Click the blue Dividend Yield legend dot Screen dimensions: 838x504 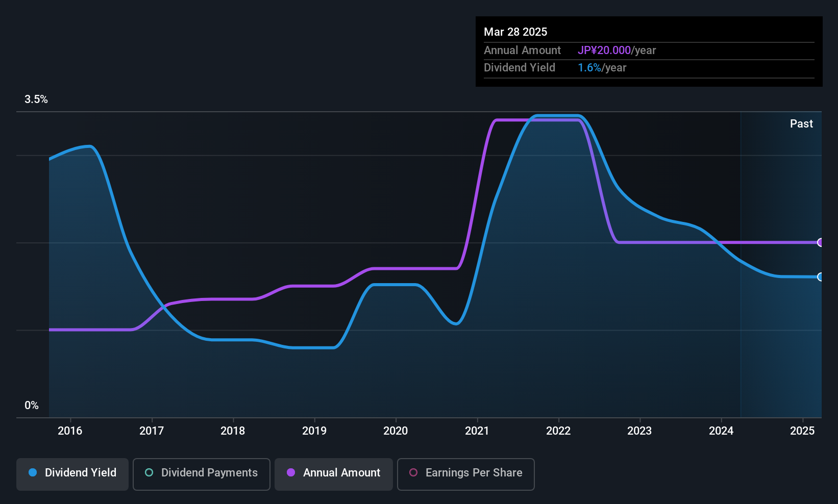click(x=33, y=472)
